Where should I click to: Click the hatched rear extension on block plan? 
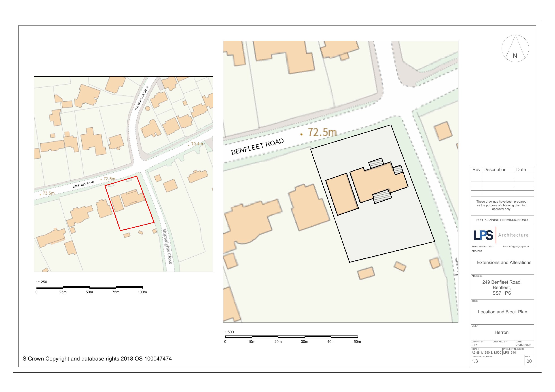[382, 197]
